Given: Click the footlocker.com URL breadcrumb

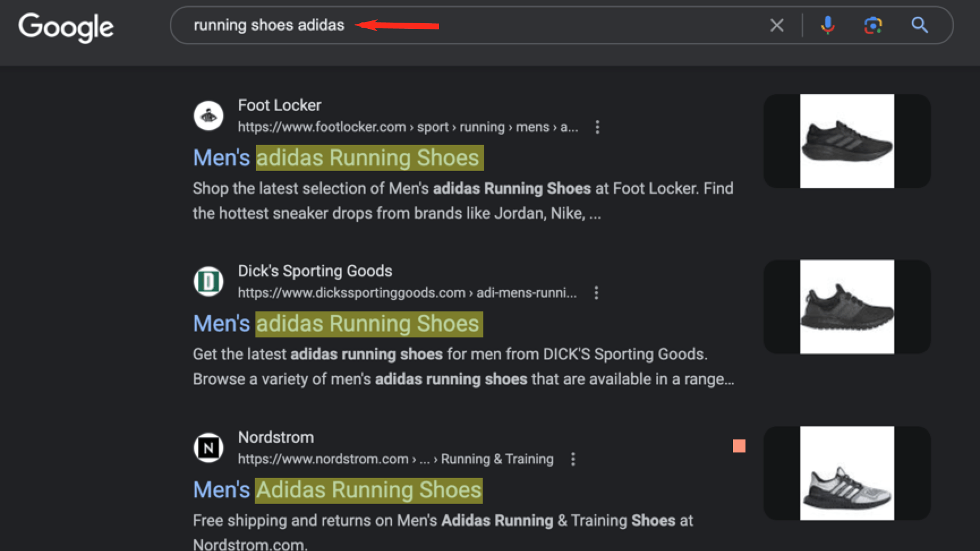Looking at the screenshot, I should click(x=408, y=127).
